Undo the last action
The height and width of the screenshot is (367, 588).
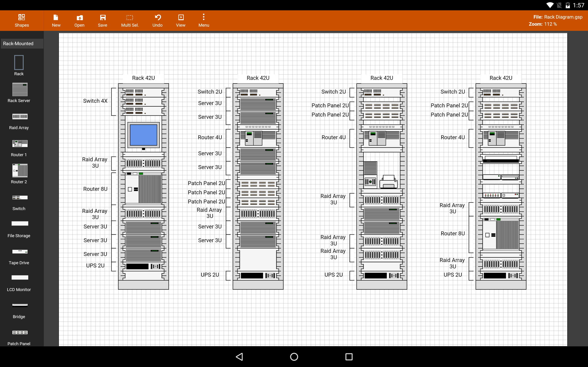click(157, 20)
